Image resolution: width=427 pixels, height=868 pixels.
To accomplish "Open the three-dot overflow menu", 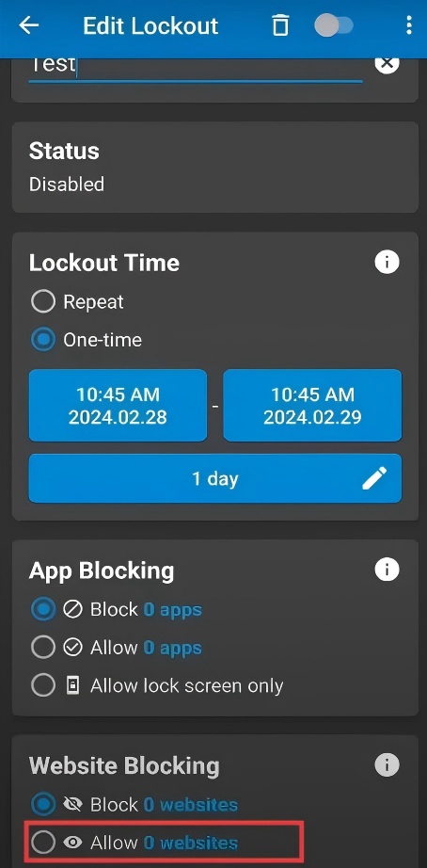I will click(409, 25).
